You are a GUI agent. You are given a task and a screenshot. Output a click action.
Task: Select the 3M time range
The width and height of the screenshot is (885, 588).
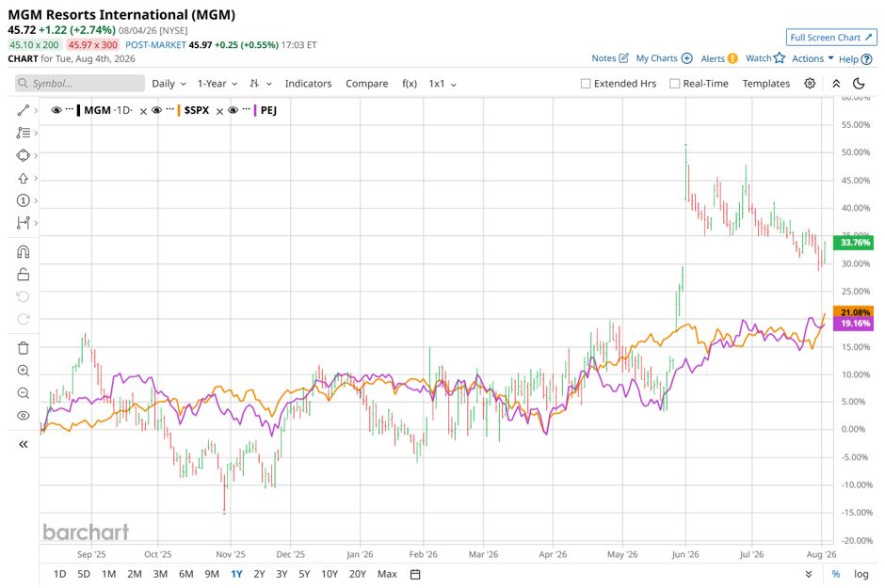click(160, 574)
